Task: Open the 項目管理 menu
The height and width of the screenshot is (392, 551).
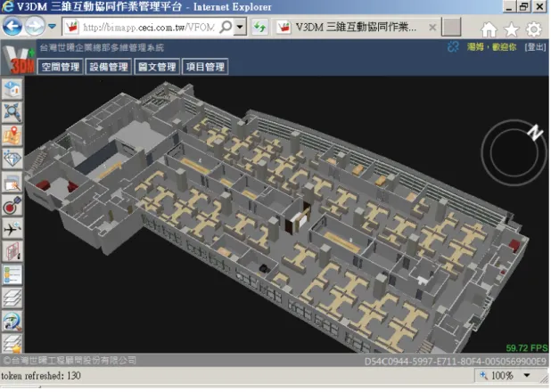Action: click(205, 67)
